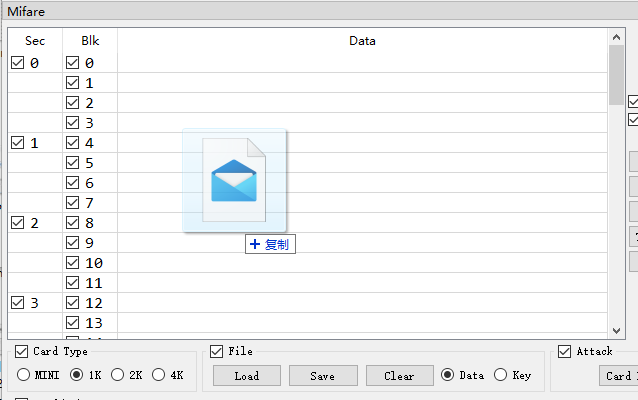Image resolution: width=638 pixels, height=400 pixels.
Task: Toggle the Sector 2 checkbox
Action: (17, 223)
